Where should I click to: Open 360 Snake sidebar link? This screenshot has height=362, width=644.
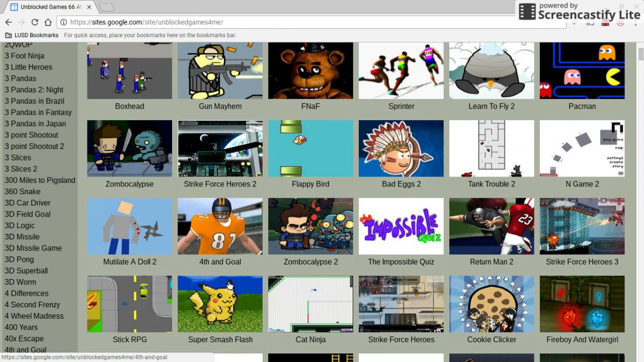[x=23, y=192]
